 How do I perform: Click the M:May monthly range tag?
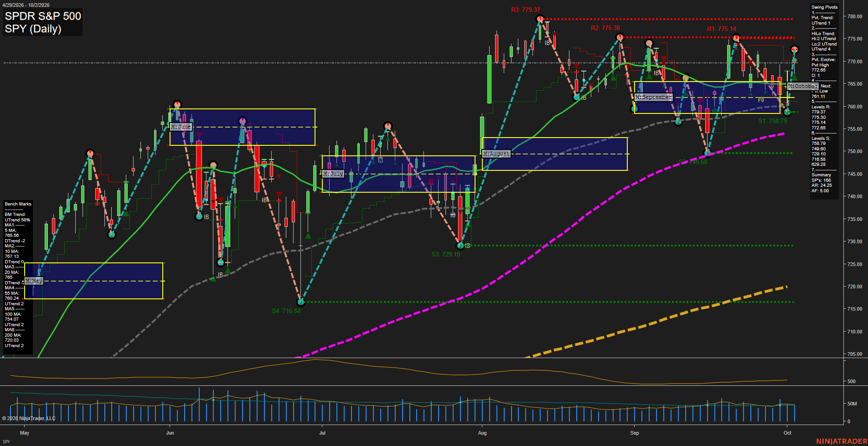coord(34,281)
